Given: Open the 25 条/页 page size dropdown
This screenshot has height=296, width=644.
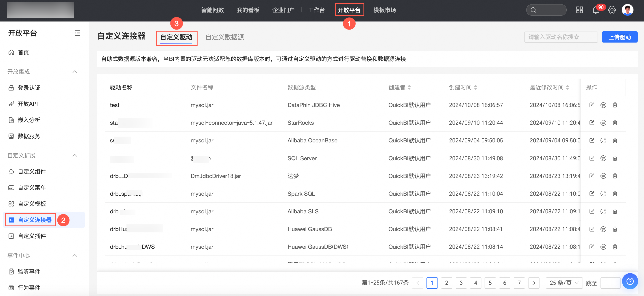Looking at the screenshot, I should click(x=564, y=283).
